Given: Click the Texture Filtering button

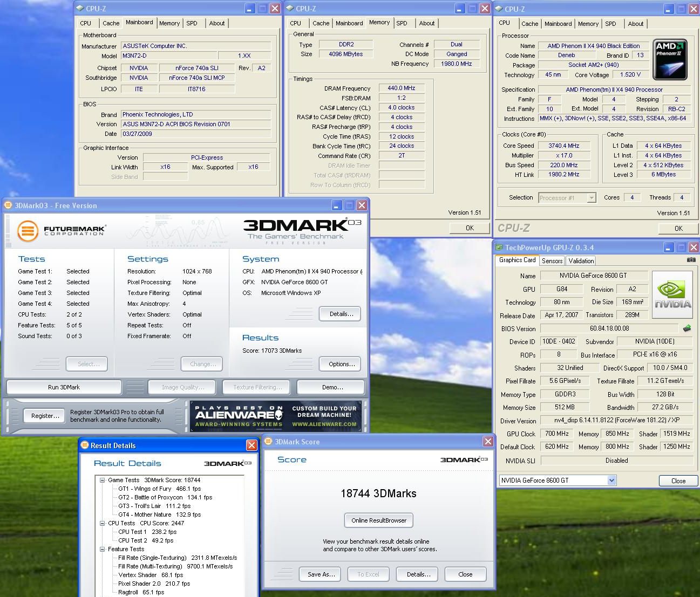Looking at the screenshot, I should click(x=257, y=387).
